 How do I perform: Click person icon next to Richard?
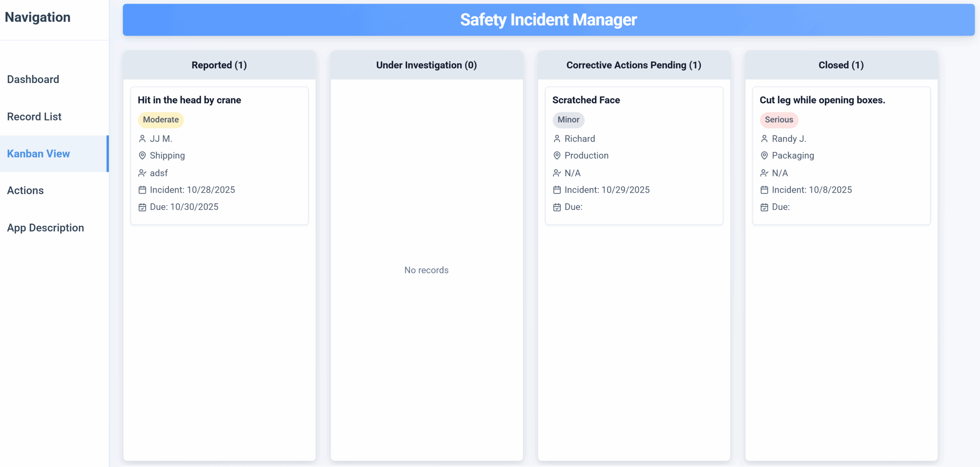coord(557,138)
